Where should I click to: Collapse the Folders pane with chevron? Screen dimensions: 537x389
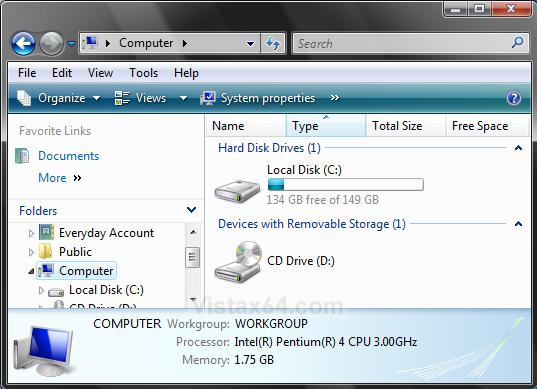[191, 210]
